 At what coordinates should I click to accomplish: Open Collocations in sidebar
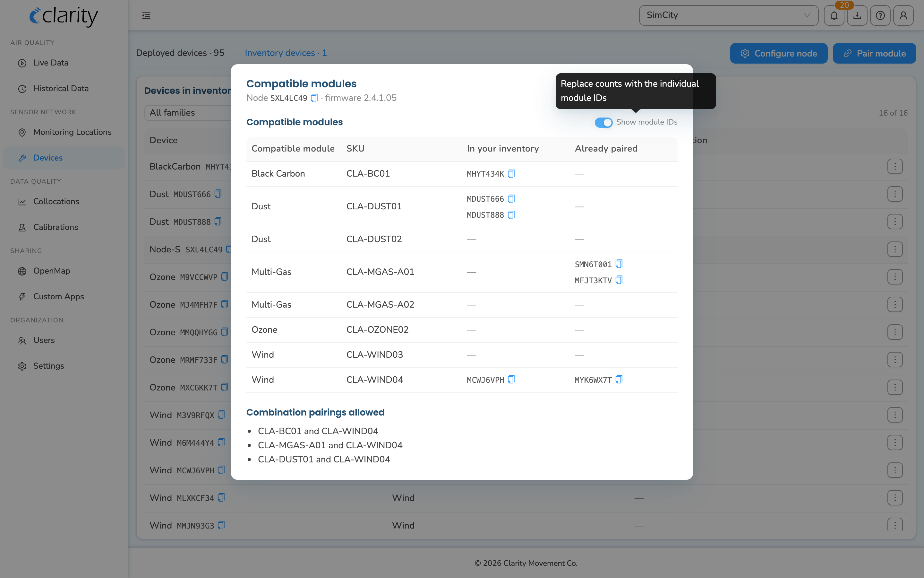pos(64,201)
